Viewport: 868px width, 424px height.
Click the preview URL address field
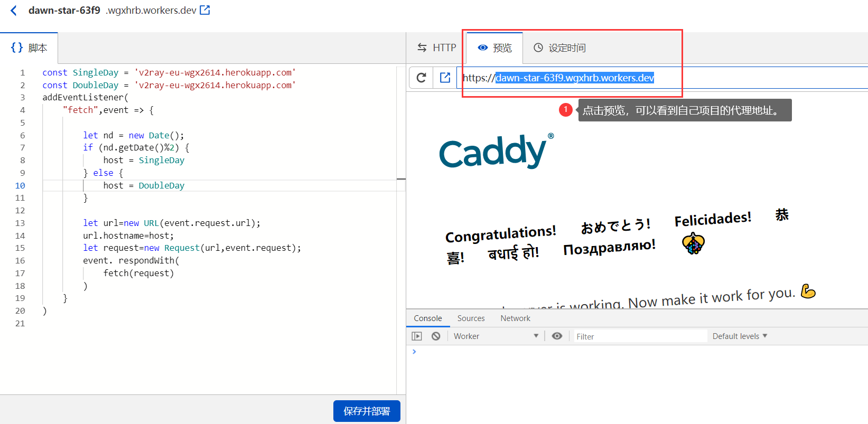point(663,78)
